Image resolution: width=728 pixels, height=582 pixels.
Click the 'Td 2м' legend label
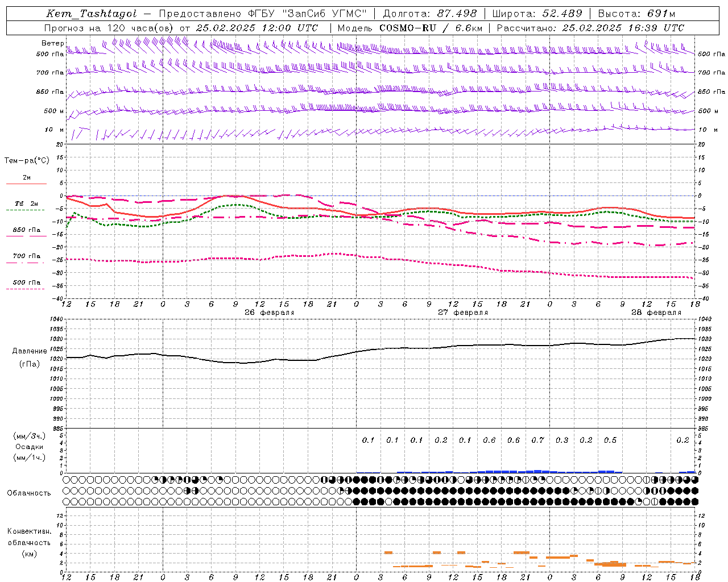(x=26, y=203)
